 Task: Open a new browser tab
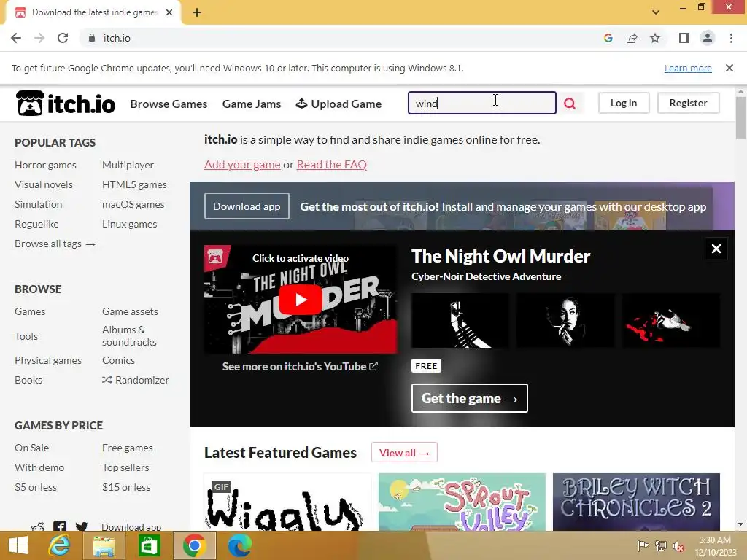click(197, 13)
